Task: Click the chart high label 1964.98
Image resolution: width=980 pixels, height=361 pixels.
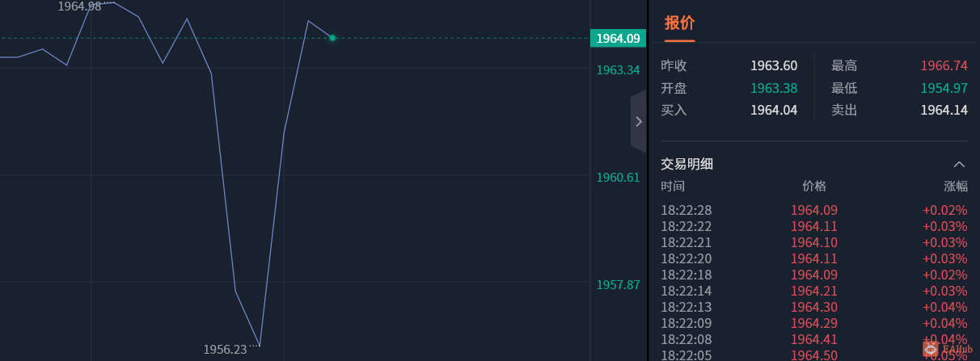Action: pos(79,6)
